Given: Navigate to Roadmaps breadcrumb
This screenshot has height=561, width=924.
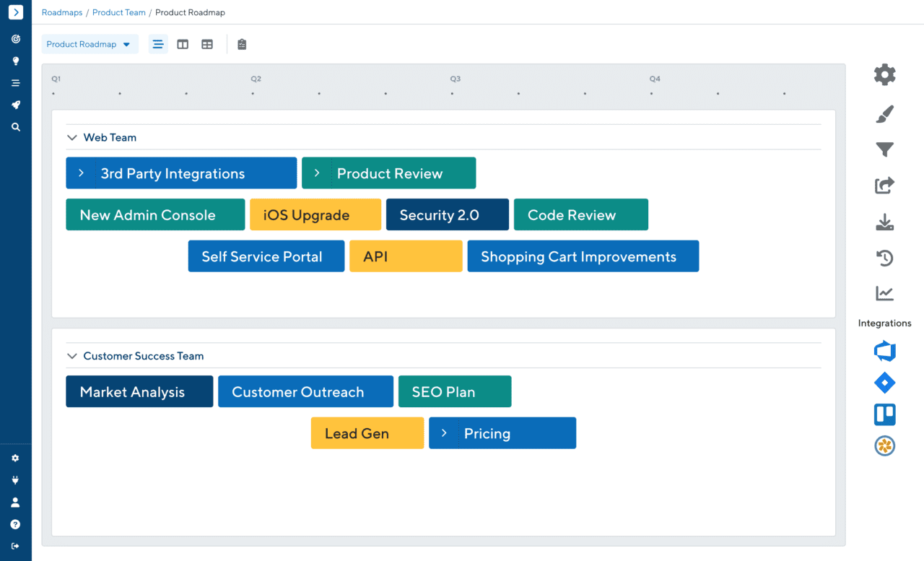Looking at the screenshot, I should click(x=62, y=12).
